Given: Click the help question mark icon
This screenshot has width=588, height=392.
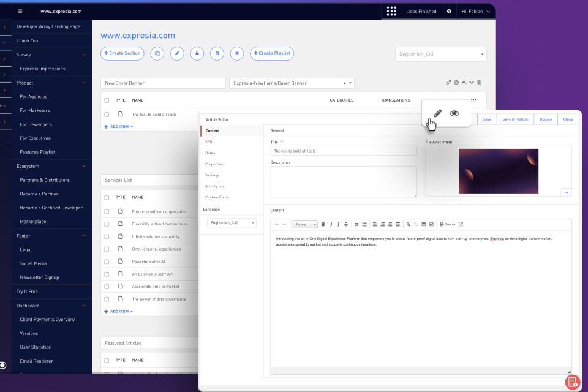Looking at the screenshot, I should coord(449,11).
